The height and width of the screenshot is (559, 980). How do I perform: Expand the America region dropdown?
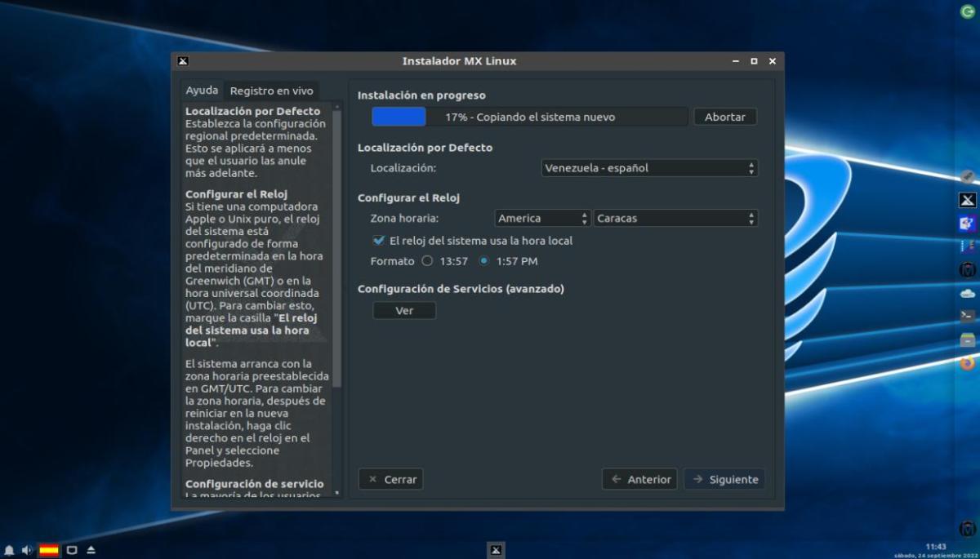pyautogui.click(x=542, y=218)
